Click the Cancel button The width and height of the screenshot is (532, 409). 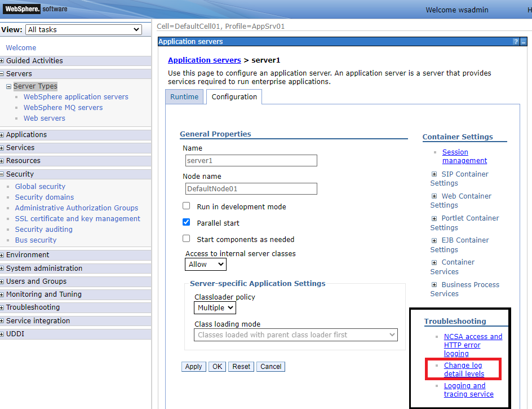pyautogui.click(x=271, y=367)
